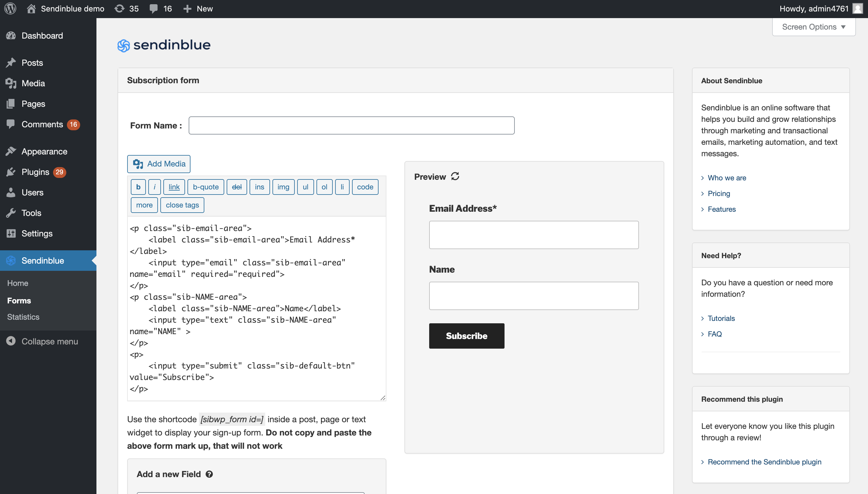Click the admin4761 avatar icon
The height and width of the screenshot is (494, 868).
pos(857,8)
